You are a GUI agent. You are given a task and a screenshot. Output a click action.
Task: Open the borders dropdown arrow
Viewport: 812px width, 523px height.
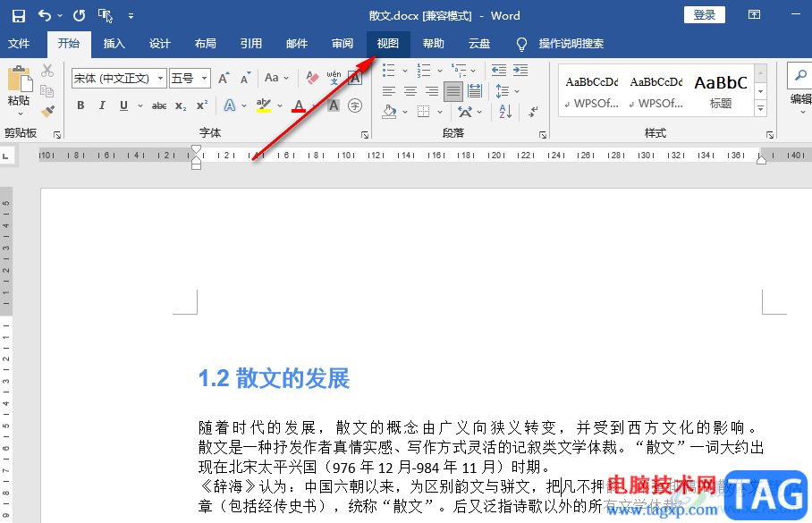tap(440, 112)
